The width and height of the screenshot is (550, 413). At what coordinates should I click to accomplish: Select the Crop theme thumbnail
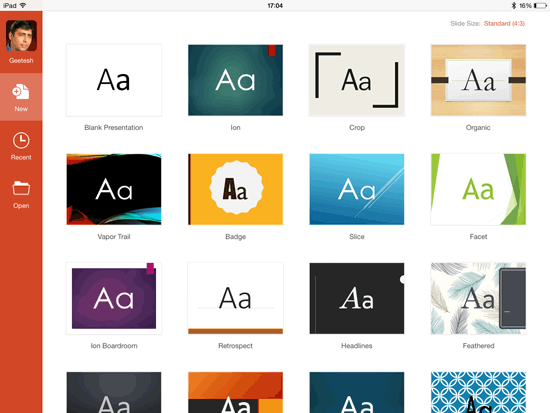(x=357, y=80)
